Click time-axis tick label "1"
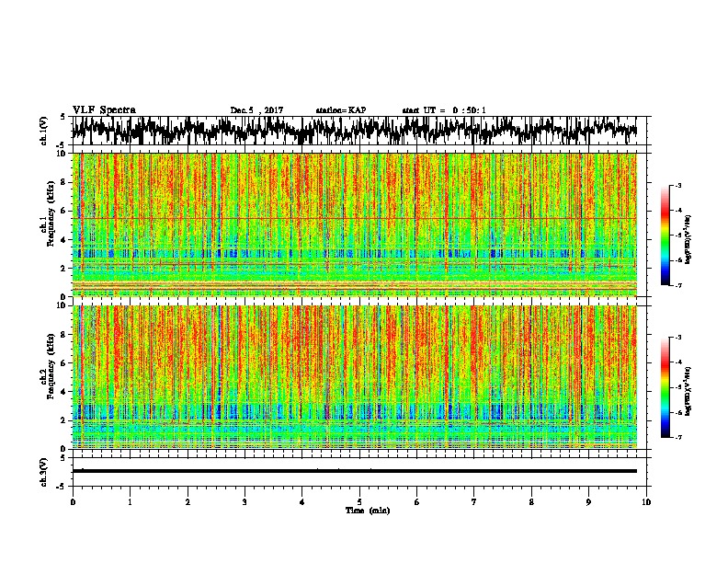 click(x=130, y=501)
